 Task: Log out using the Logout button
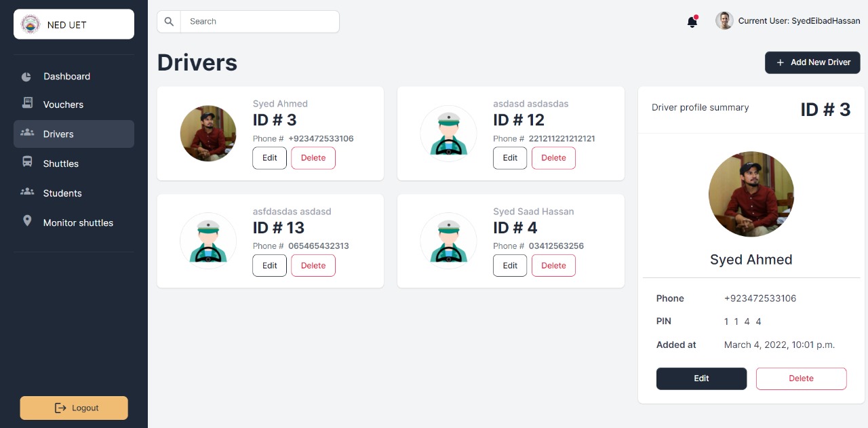74,408
